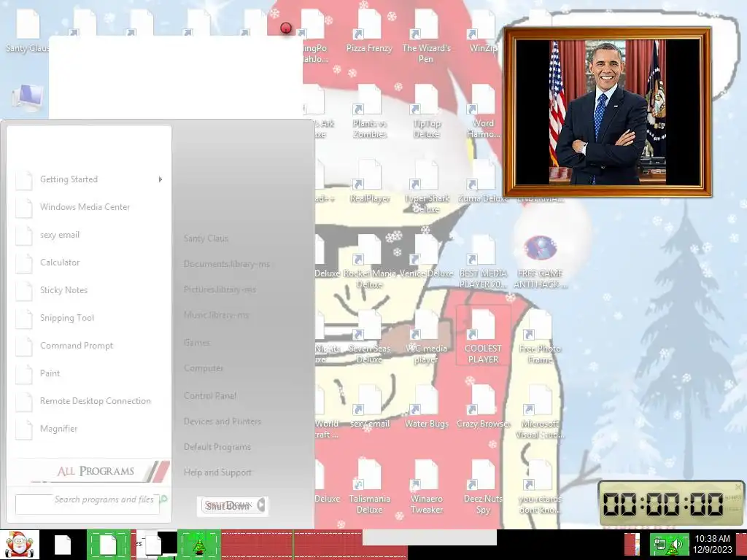Open the BEST MEDIA PLAYER shortcut
The height and width of the screenshot is (560, 747).
[483, 262]
